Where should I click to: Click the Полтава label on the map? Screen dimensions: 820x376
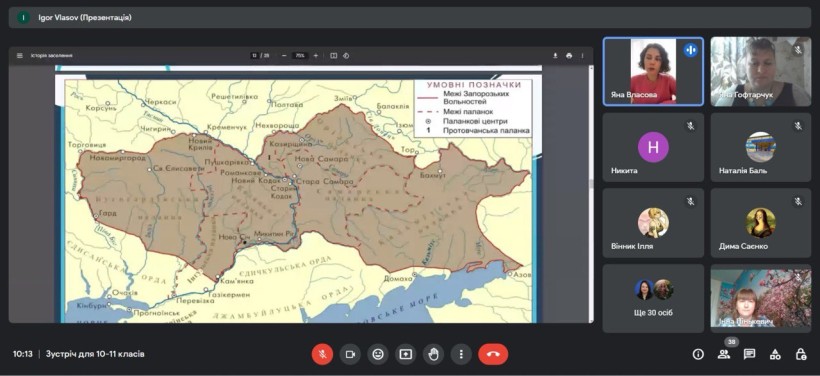pyautogui.click(x=288, y=105)
